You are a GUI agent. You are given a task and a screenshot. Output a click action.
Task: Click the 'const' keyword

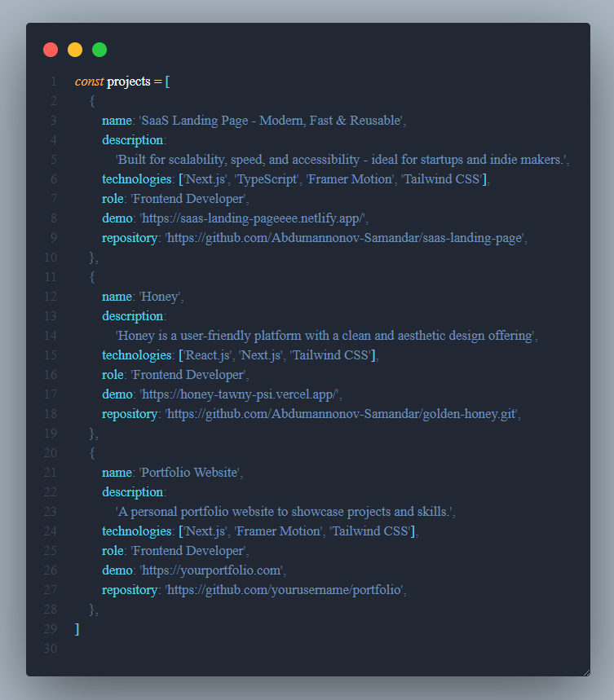click(89, 81)
